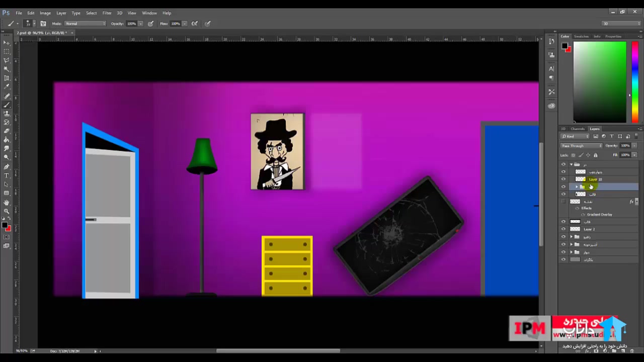This screenshot has width=644, height=362.
Task: Select the Eyedropper tool
Action: (x=7, y=86)
